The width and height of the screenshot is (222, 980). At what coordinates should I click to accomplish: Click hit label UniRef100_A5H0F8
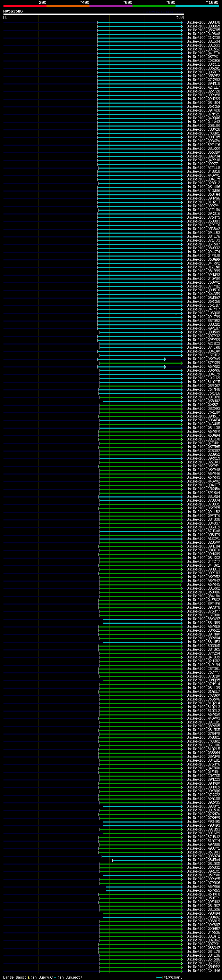[203, 894]
